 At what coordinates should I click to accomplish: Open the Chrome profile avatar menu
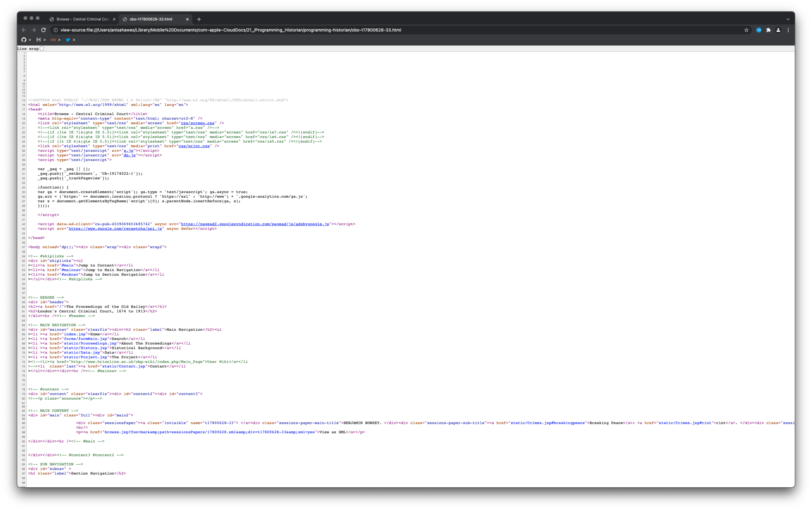[778, 30]
